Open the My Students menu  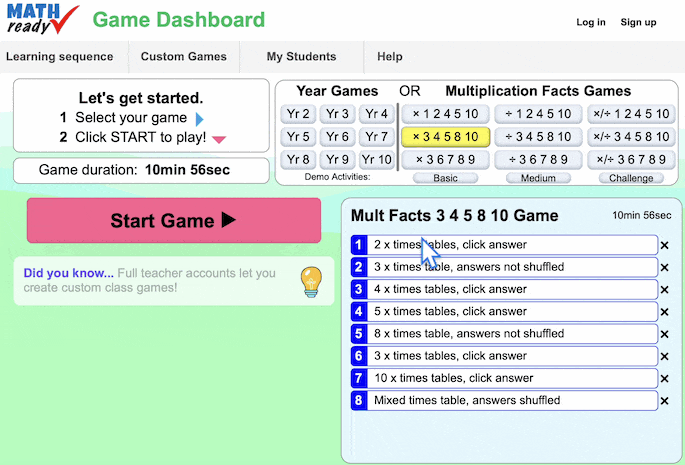click(301, 57)
